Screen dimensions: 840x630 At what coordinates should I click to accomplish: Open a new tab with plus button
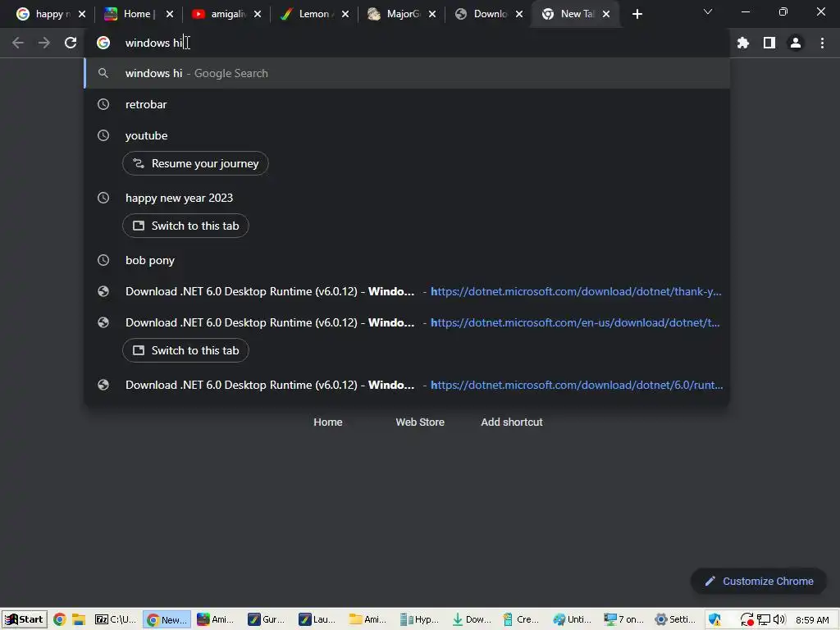[x=637, y=14]
